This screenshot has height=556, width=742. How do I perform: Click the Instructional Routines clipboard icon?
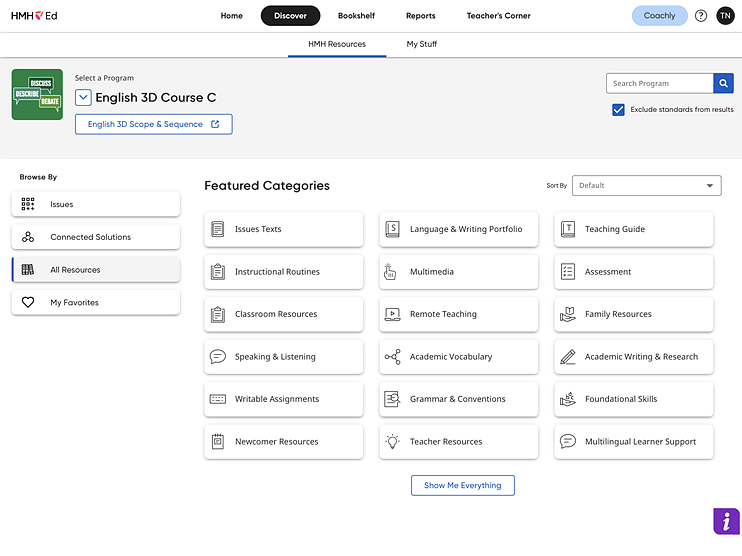[x=218, y=272]
